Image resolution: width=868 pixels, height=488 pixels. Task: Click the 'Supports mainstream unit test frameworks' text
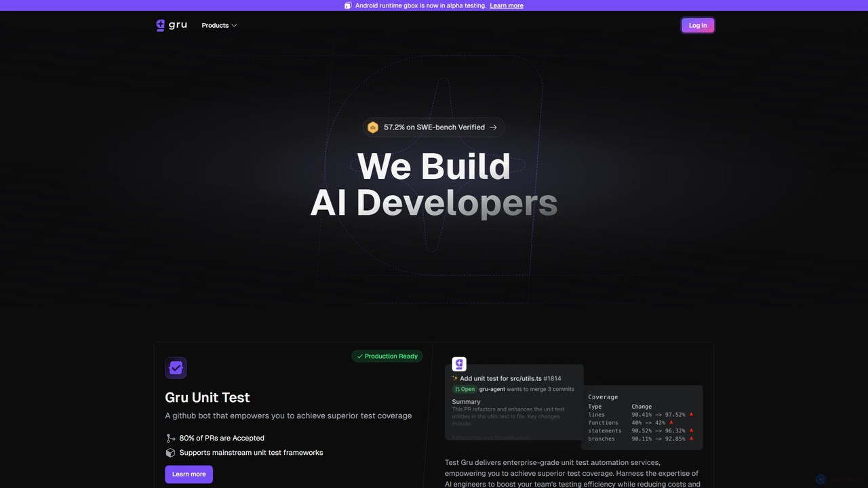click(251, 453)
